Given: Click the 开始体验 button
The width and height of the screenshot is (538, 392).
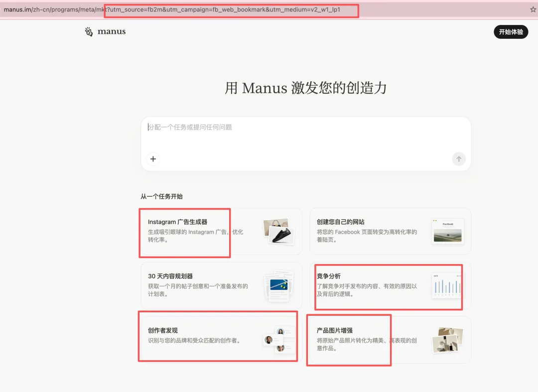Looking at the screenshot, I should 511,32.
